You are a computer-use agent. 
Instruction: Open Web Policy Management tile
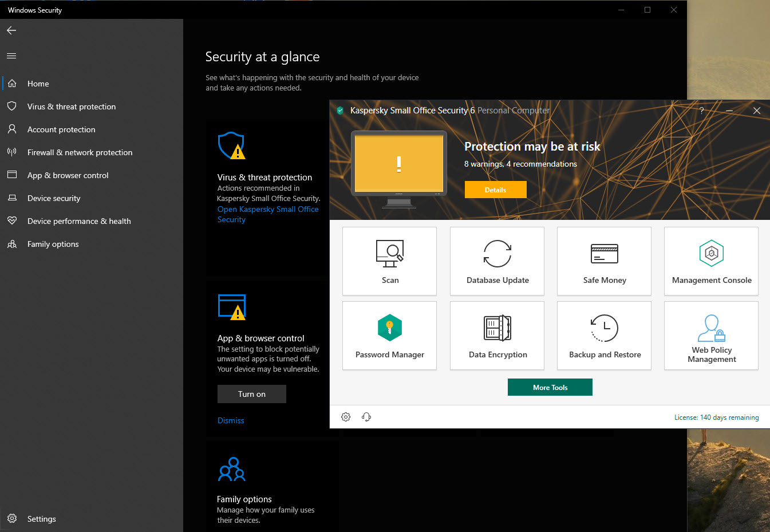coord(711,336)
